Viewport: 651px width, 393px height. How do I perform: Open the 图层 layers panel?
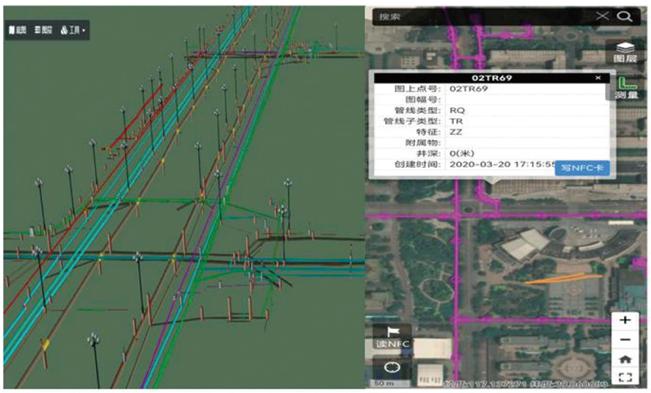click(x=625, y=52)
